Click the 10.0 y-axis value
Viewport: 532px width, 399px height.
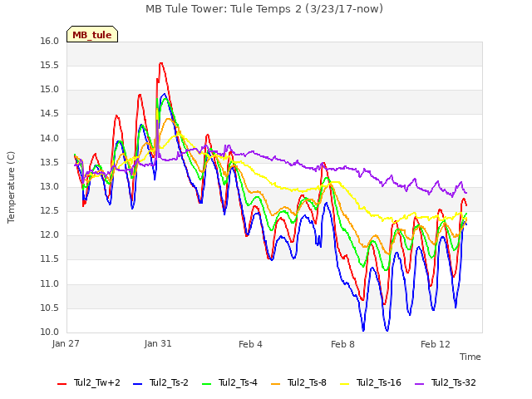50,332
